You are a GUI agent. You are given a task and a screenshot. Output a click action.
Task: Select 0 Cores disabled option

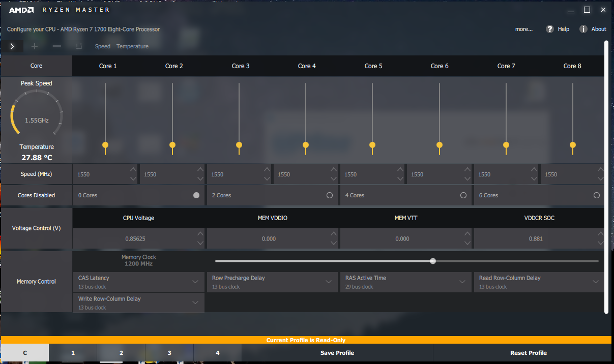(196, 195)
